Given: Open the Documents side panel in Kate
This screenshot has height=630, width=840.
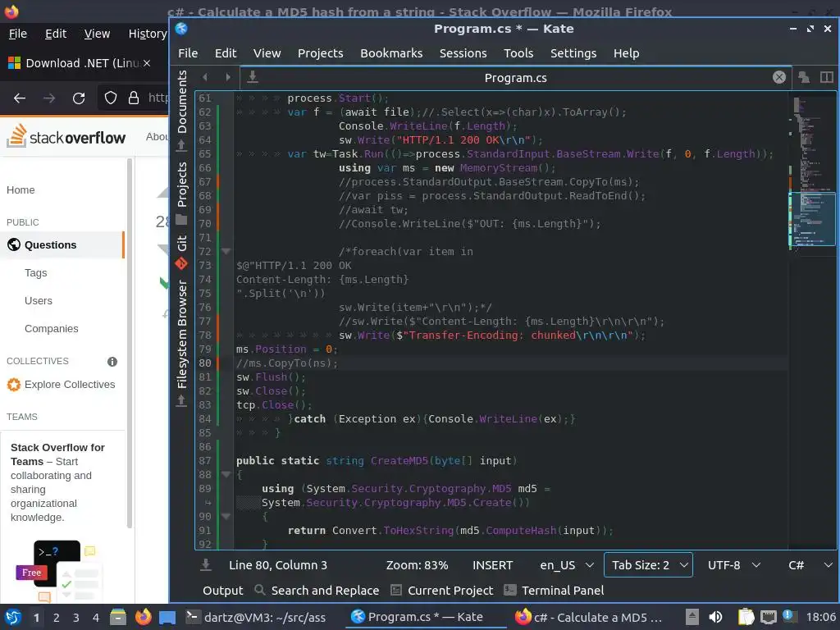Looking at the screenshot, I should pyautogui.click(x=182, y=101).
